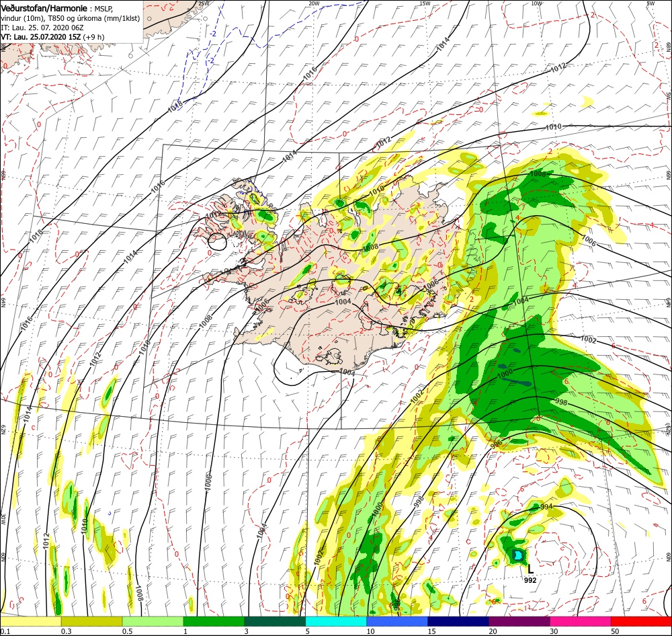Click the '0.3' legend value
The width and height of the screenshot is (672, 636).
(67, 631)
